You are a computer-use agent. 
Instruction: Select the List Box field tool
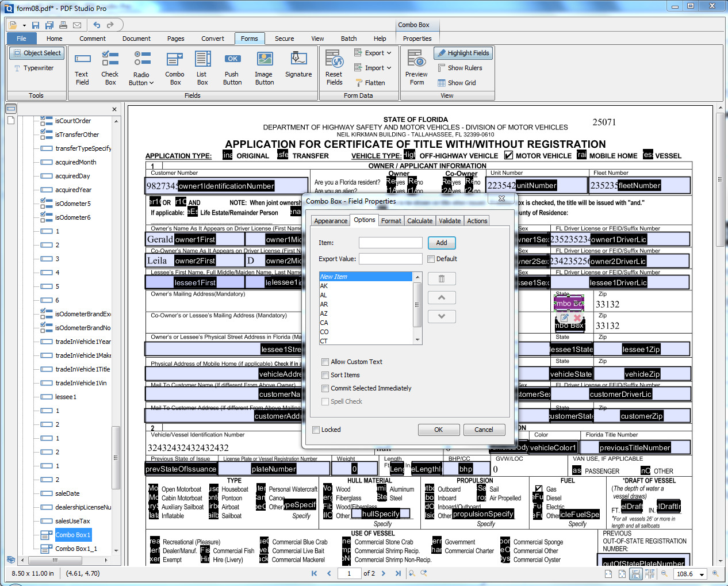(202, 68)
